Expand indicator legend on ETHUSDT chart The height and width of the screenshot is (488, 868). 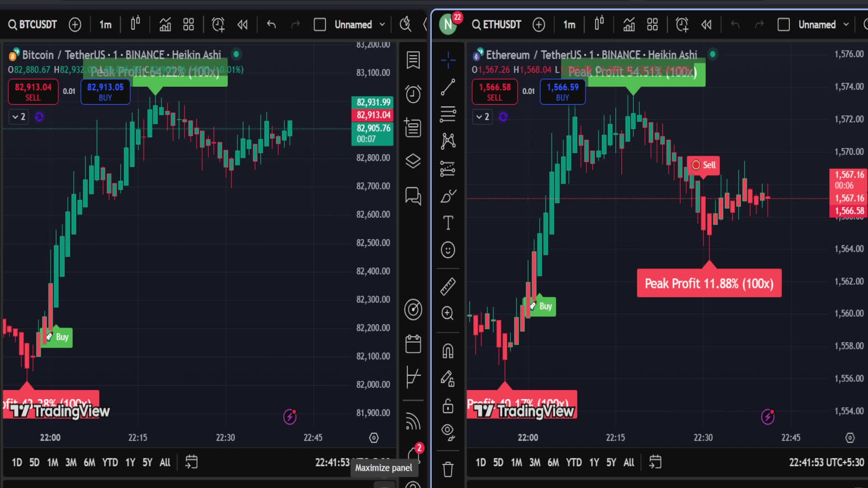[x=482, y=117]
